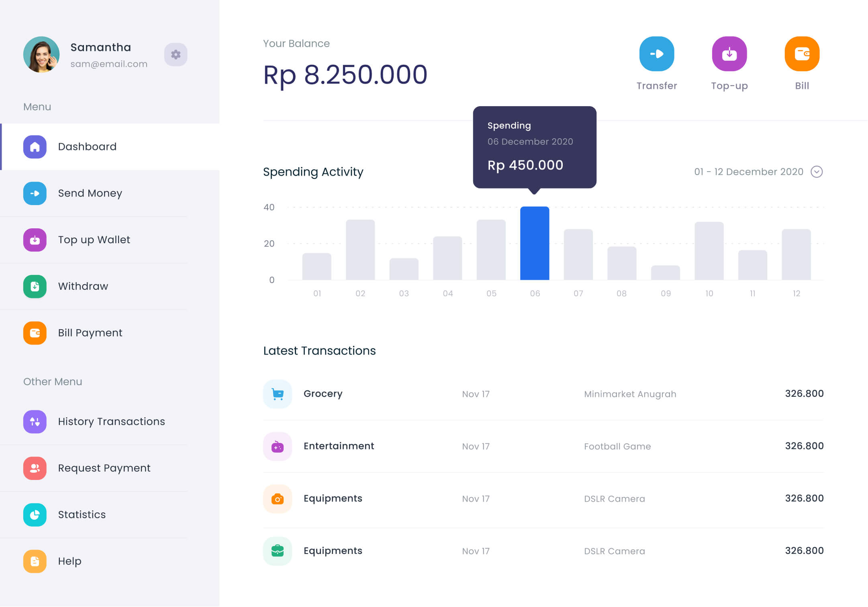Select Withdraw from the sidebar menu
The height and width of the screenshot is (607, 868).
83,286
